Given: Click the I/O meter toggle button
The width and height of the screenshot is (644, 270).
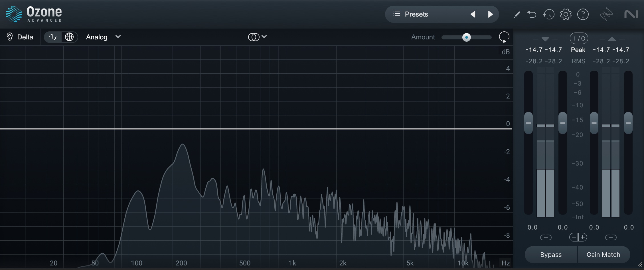Looking at the screenshot, I should [x=579, y=38].
